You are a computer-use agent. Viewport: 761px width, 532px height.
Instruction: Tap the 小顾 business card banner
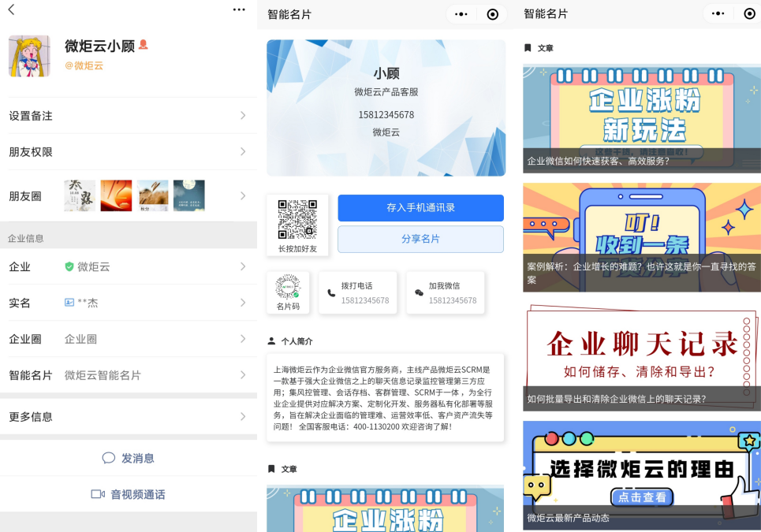[386, 108]
